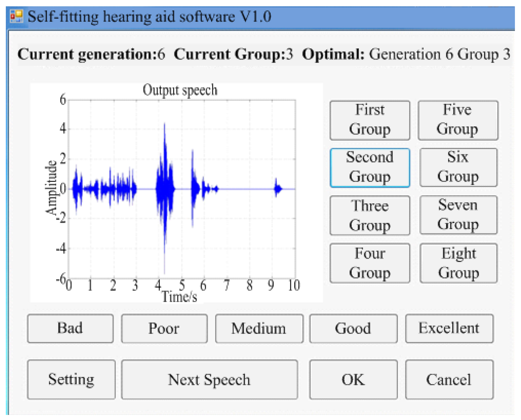
Task: Rate the speech as Medium
Action: 259,328
